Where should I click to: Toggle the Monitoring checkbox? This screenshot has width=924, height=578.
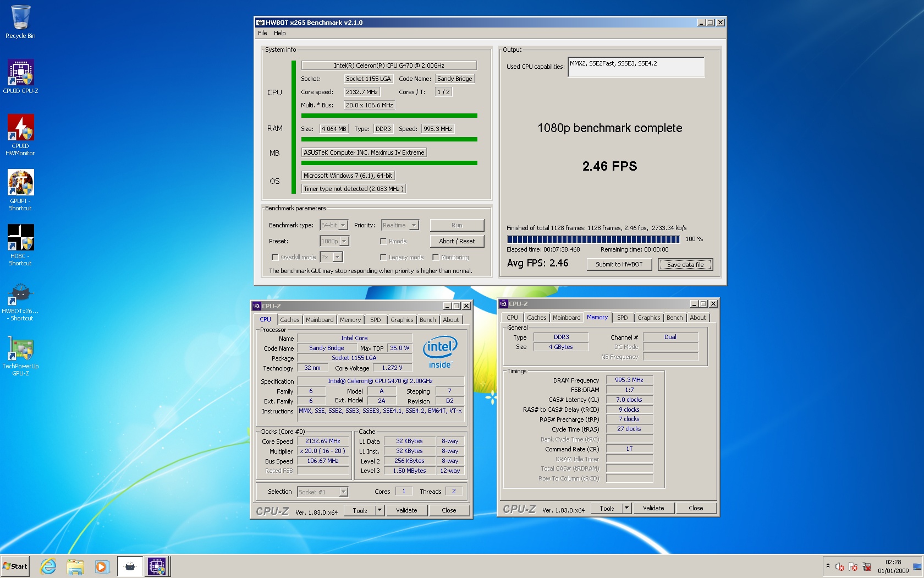tap(436, 257)
